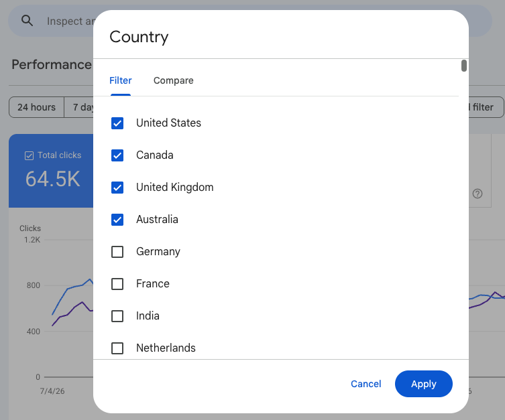
Task: Click the United Kingdom label text
Action: [x=175, y=187]
